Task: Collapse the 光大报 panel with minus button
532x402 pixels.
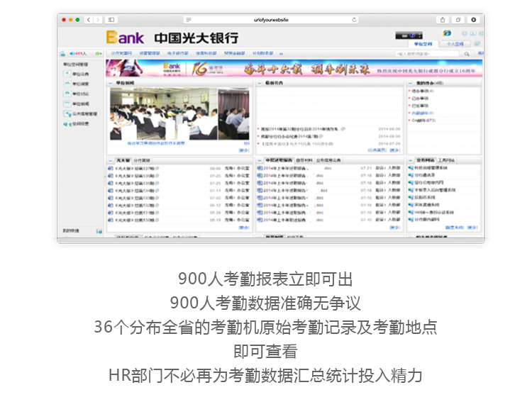Action: pyautogui.click(x=111, y=160)
